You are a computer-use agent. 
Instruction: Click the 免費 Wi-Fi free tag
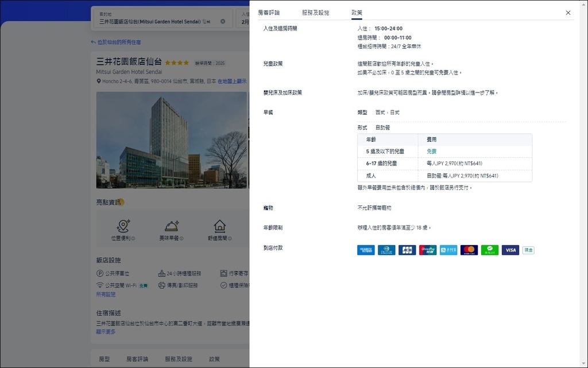[x=143, y=285]
